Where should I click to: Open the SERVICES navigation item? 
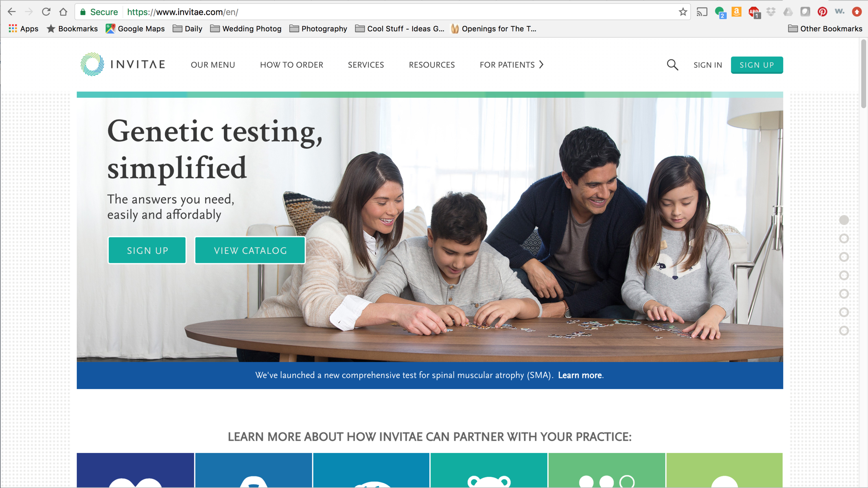coord(366,65)
